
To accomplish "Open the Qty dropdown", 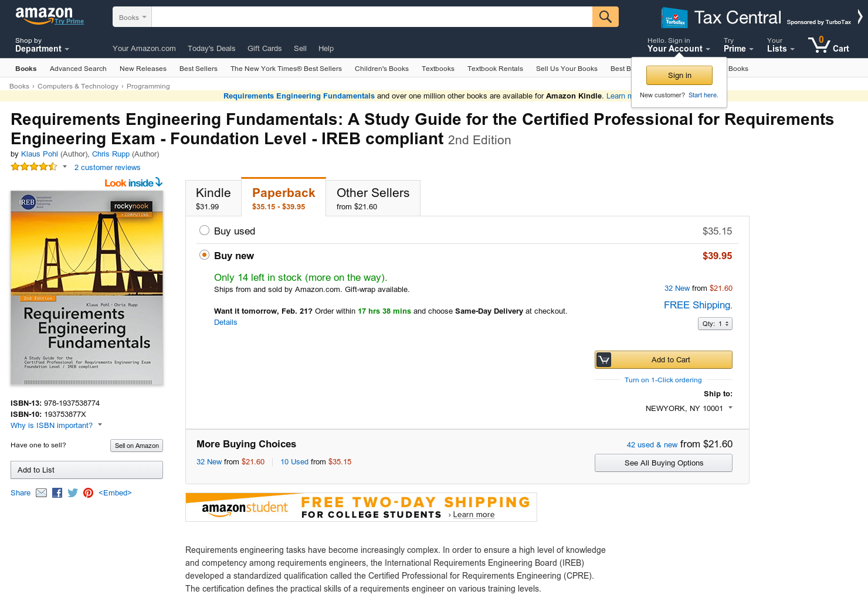I will pos(715,323).
